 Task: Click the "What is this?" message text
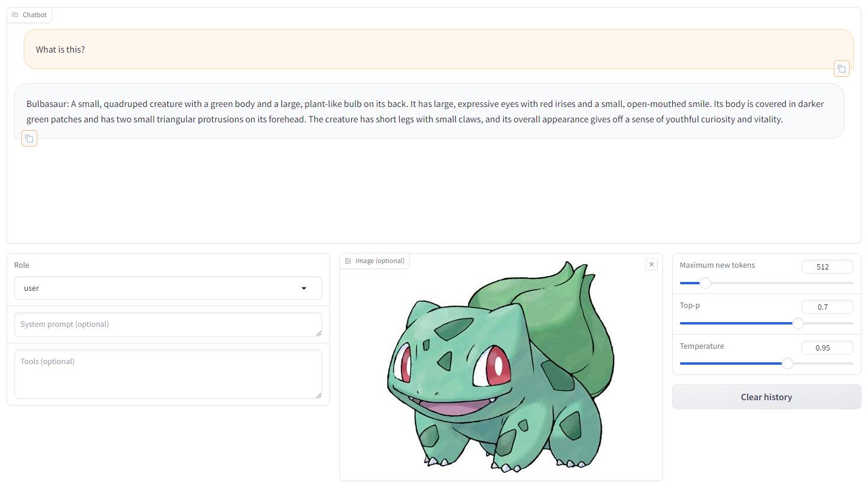coord(60,50)
